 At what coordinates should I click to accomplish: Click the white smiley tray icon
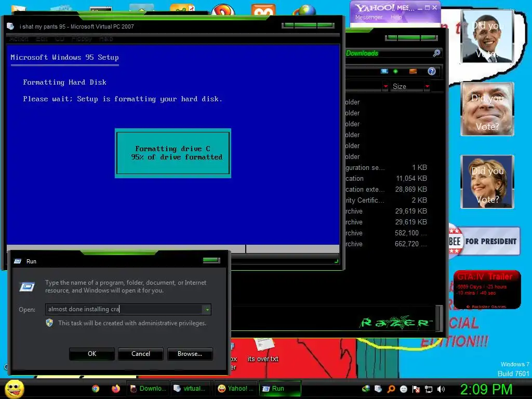point(404,389)
